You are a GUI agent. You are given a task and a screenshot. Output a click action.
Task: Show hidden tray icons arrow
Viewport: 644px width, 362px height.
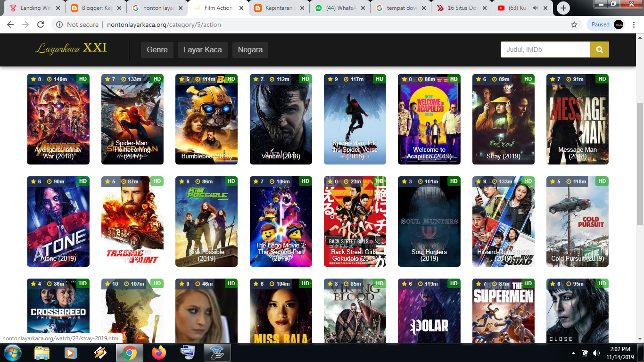coord(574,353)
